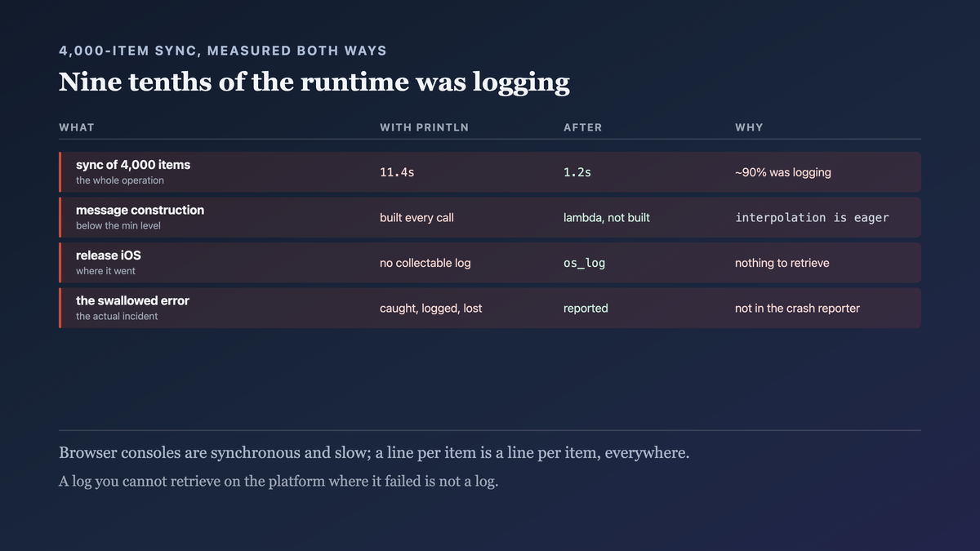Screen dimensions: 980x551
Task: Select the 'release iOS' row label
Action: tap(109, 256)
